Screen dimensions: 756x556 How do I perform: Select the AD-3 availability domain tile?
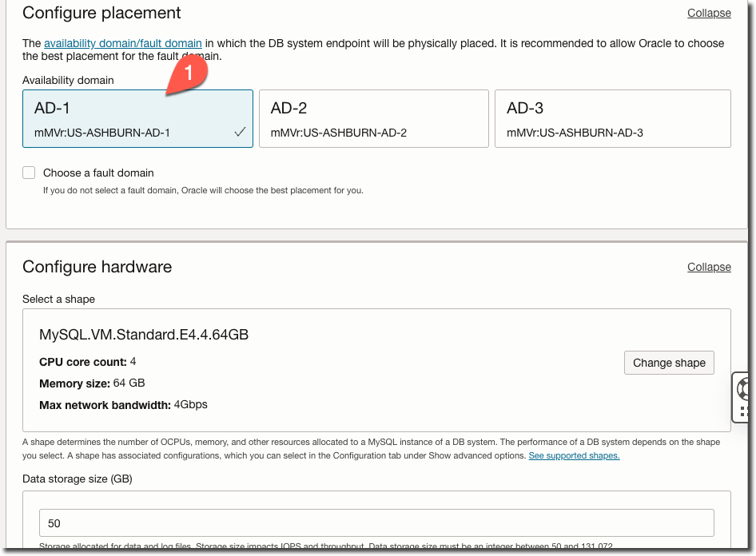613,118
